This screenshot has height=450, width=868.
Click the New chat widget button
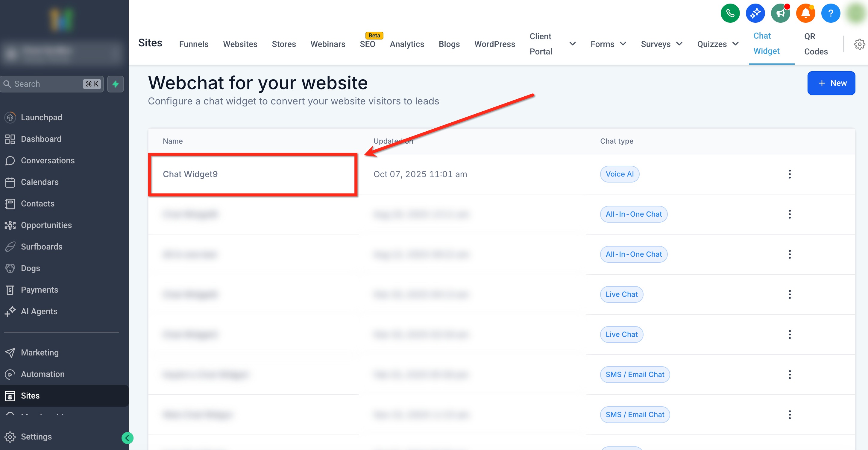(831, 83)
